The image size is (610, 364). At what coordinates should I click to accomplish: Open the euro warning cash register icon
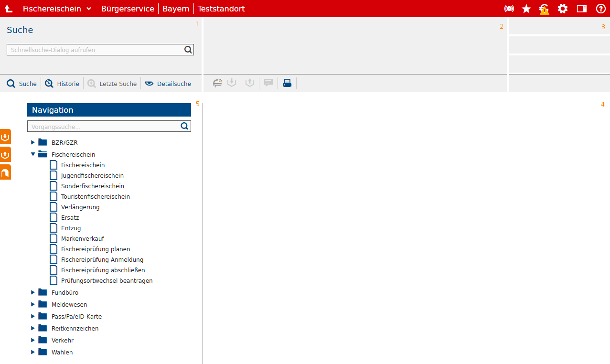544,9
